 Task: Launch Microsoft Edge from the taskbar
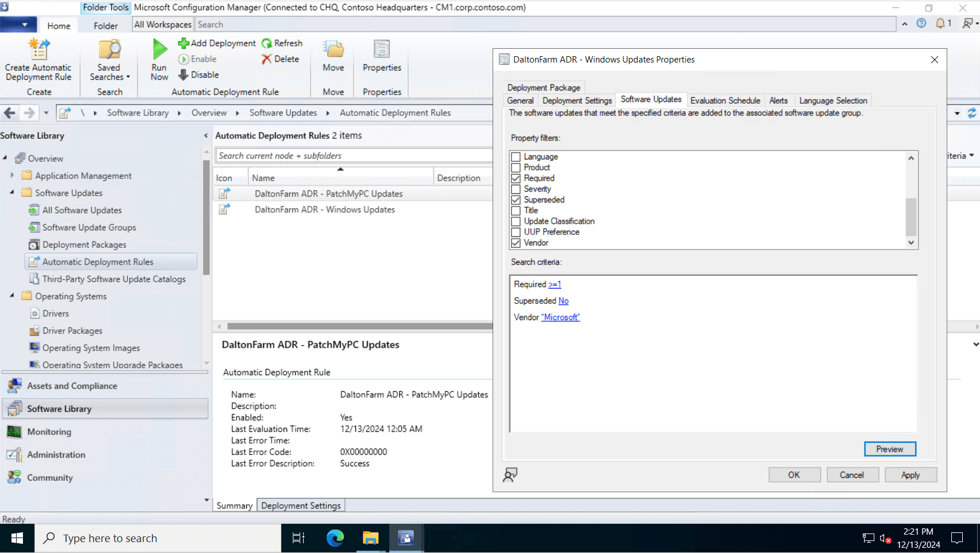pyautogui.click(x=335, y=538)
